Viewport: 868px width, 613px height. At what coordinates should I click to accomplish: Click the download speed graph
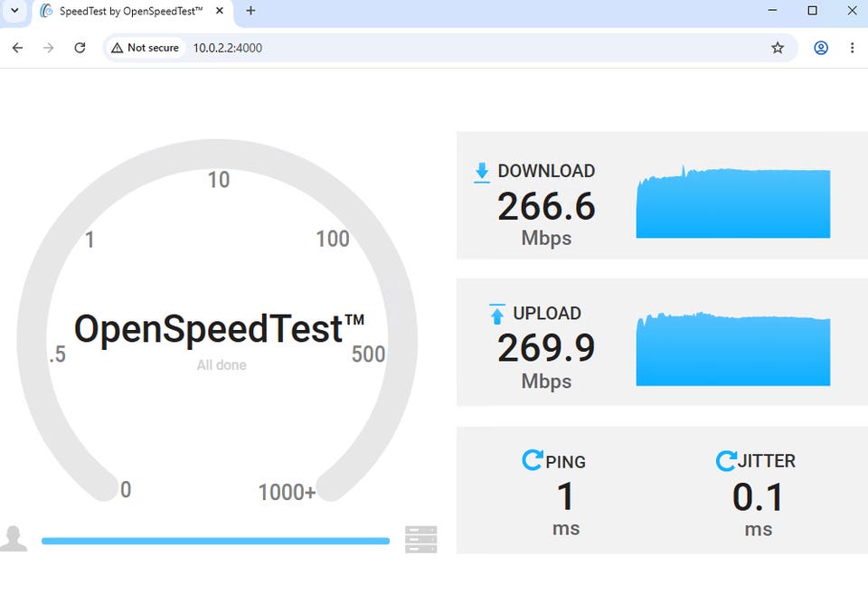click(x=733, y=202)
